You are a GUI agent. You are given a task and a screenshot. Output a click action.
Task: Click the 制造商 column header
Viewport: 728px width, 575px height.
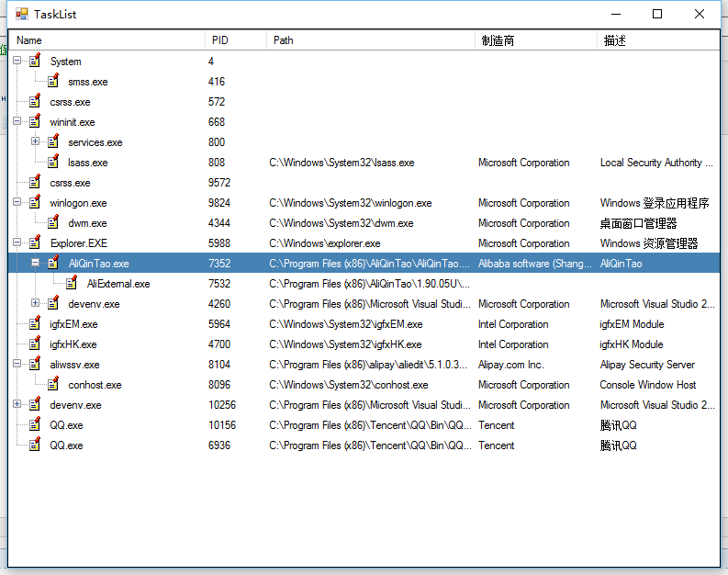click(536, 40)
